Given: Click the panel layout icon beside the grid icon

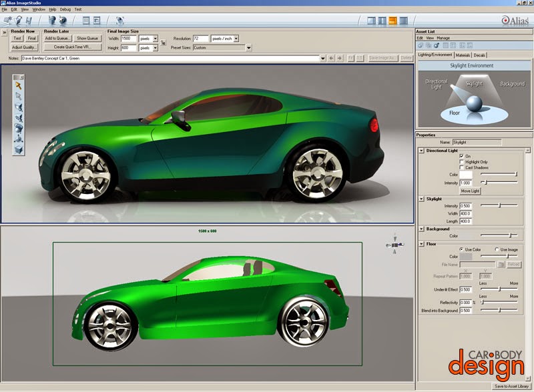Looking at the screenshot, I should [x=97, y=21].
